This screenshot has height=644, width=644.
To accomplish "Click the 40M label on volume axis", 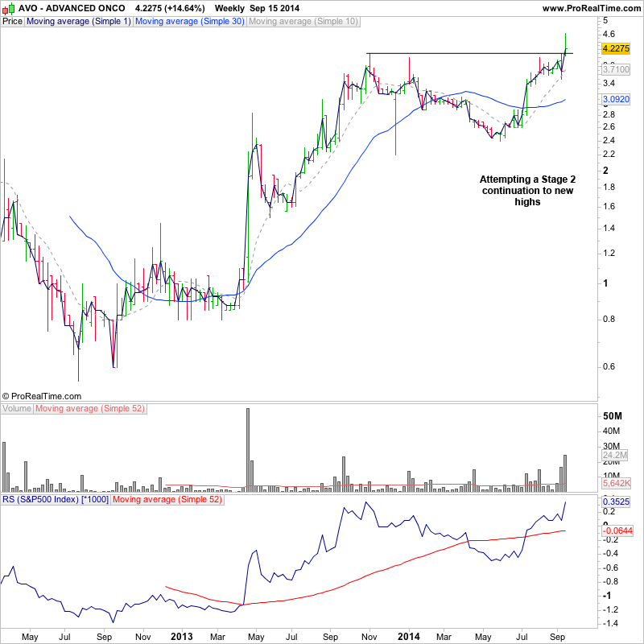I will [x=611, y=431].
